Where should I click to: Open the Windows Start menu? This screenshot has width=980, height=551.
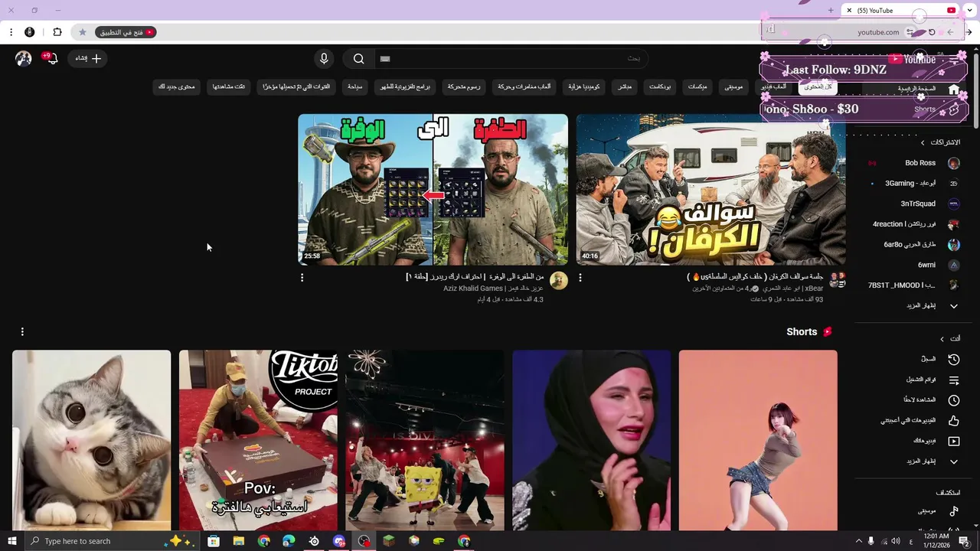(x=11, y=541)
